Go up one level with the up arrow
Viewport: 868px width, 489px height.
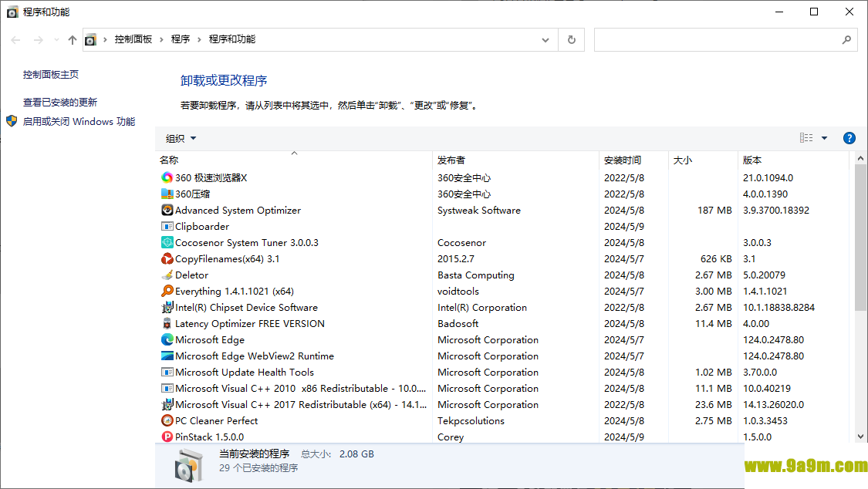[72, 40]
